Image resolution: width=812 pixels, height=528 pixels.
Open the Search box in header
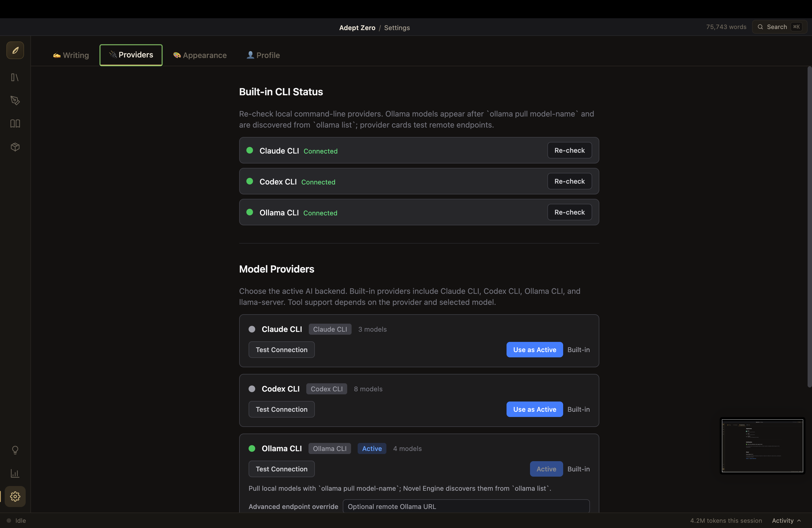tap(780, 27)
